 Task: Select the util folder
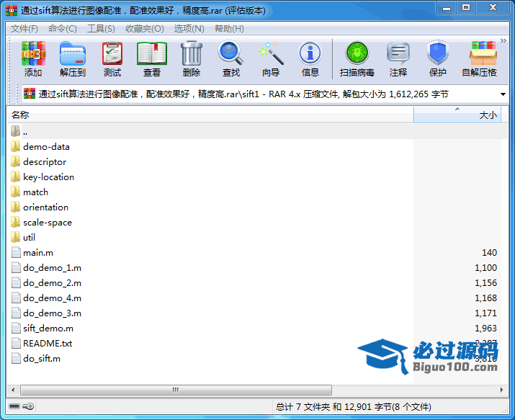click(x=29, y=238)
